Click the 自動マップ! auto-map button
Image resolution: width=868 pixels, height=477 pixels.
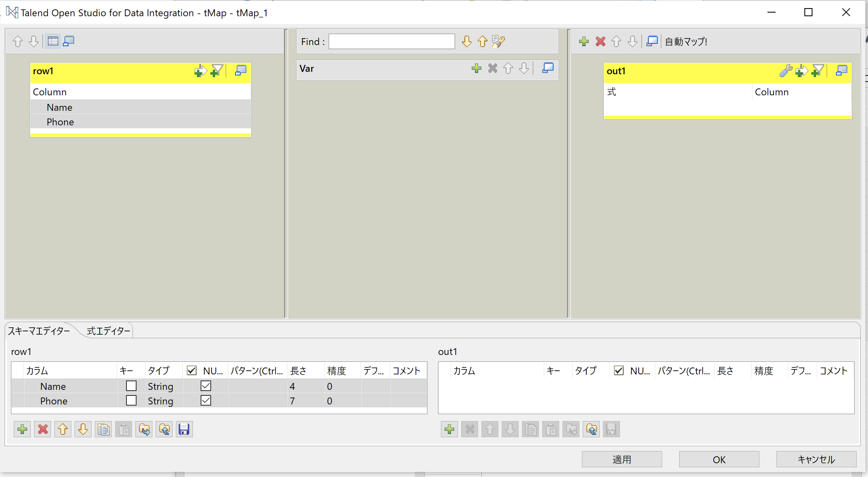click(x=686, y=41)
